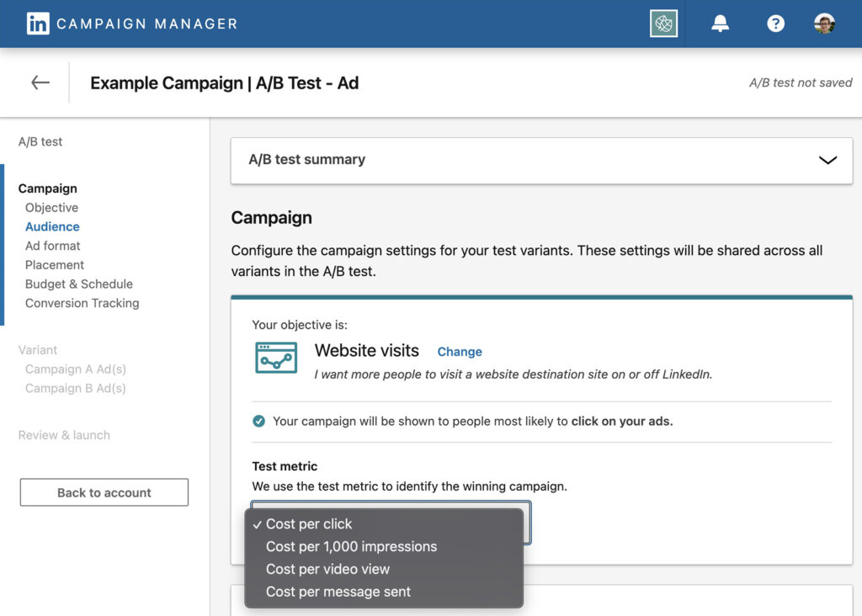Click the back arrow near the campaign title
The image size is (862, 616).
(40, 82)
